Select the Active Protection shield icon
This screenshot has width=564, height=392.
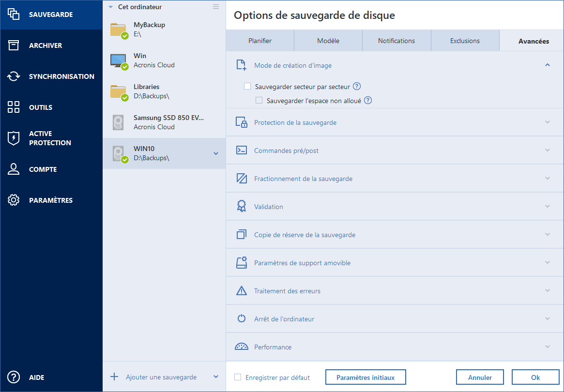point(14,138)
